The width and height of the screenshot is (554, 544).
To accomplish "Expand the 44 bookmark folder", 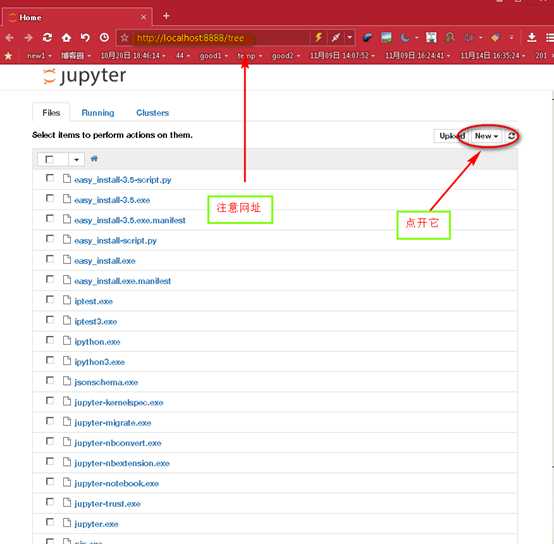I will tap(183, 56).
